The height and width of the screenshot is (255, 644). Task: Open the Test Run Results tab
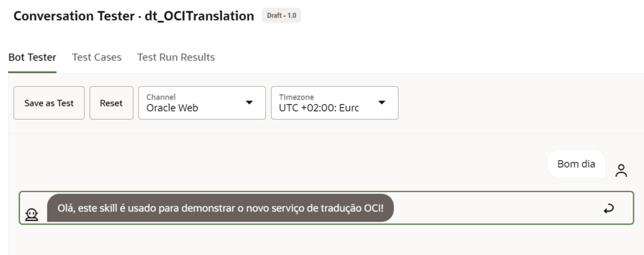(176, 57)
